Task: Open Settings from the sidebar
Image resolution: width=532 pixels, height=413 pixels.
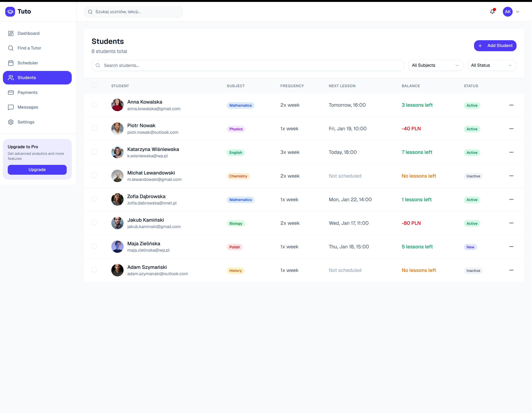Action: click(37, 122)
